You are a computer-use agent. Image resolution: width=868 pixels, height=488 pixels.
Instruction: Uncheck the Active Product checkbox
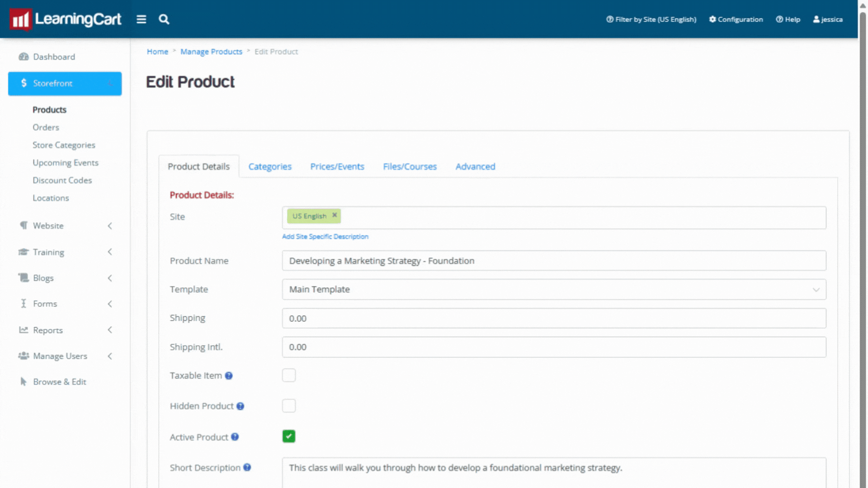[x=288, y=436]
